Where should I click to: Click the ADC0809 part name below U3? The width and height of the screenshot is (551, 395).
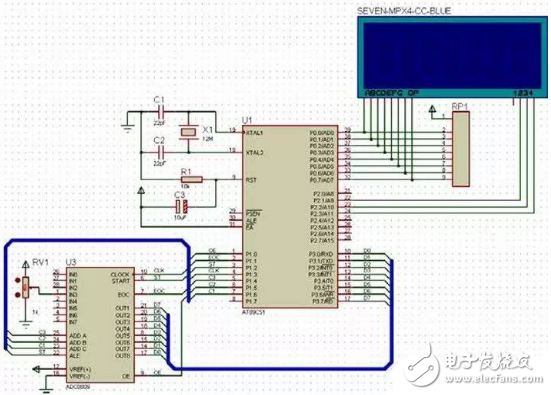(x=78, y=387)
